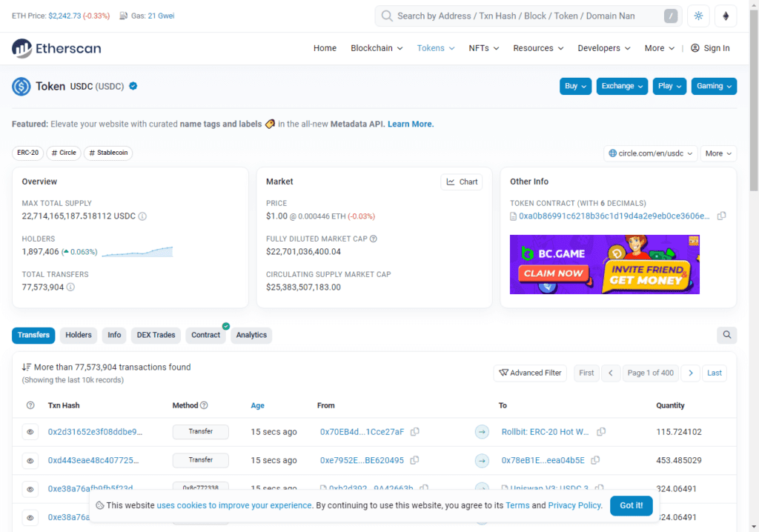Jump to the Last page
Image resolution: width=759 pixels, height=532 pixels.
click(714, 373)
